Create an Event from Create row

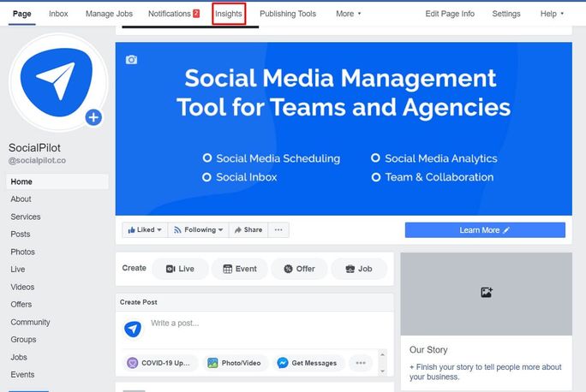[x=240, y=269]
